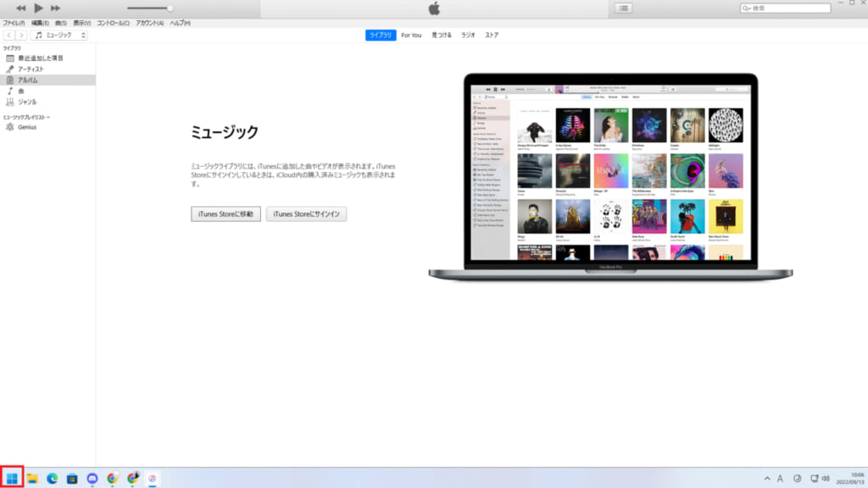Open the ヘルプ menu
Image resolution: width=868 pixels, height=488 pixels.
tap(180, 23)
